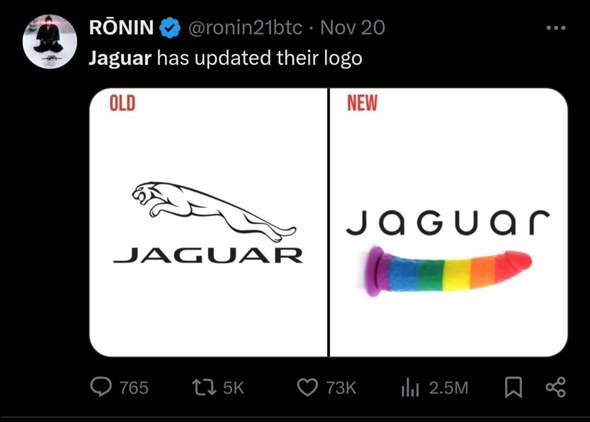Click the bold Jaguar keyword in tweet
This screenshot has width=590, height=422.
point(120,59)
